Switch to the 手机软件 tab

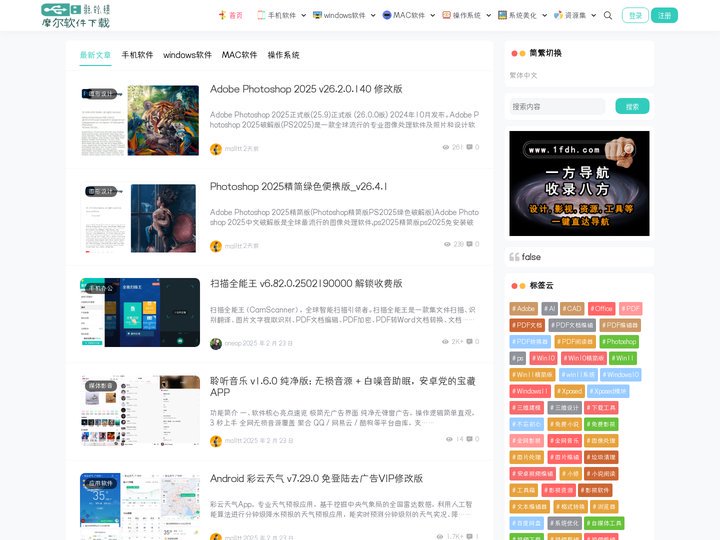(x=137, y=55)
